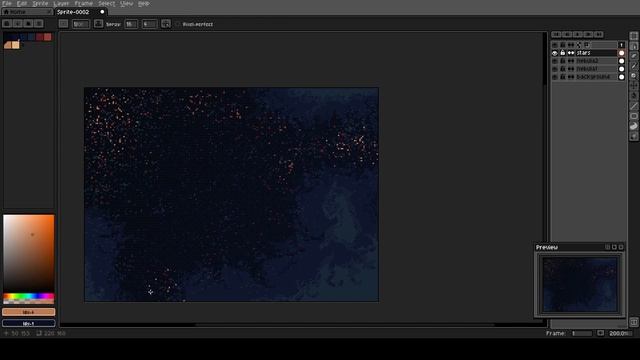Click frame number 1 header in timeline
This screenshot has height=360, width=640.
(621, 45)
